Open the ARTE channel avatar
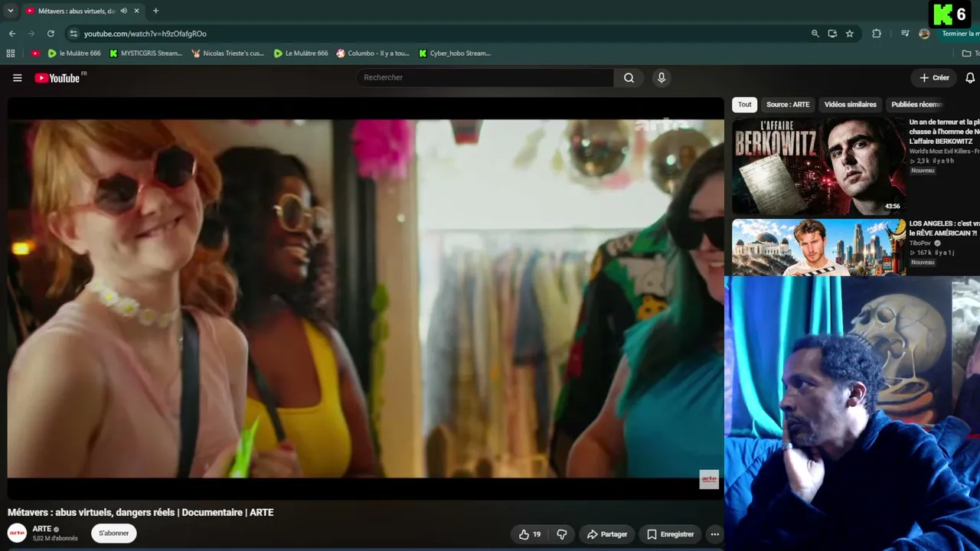 click(x=17, y=533)
